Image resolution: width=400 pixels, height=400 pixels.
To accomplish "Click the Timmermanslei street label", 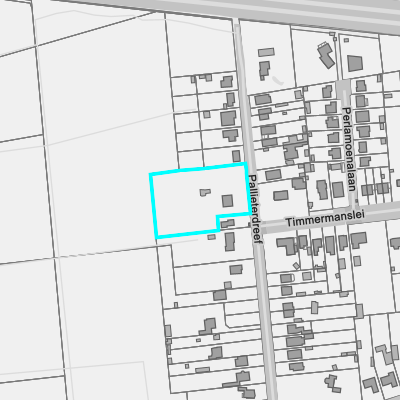I will 325,219.
